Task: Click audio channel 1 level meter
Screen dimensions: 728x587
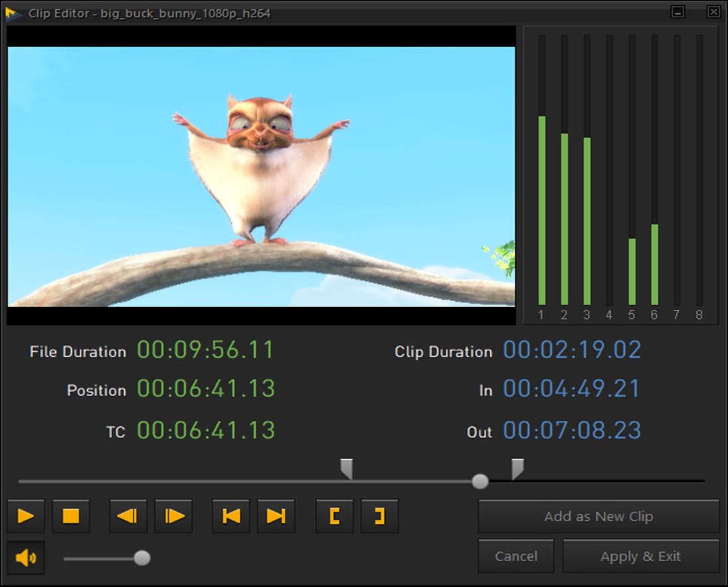Action: tap(542, 170)
